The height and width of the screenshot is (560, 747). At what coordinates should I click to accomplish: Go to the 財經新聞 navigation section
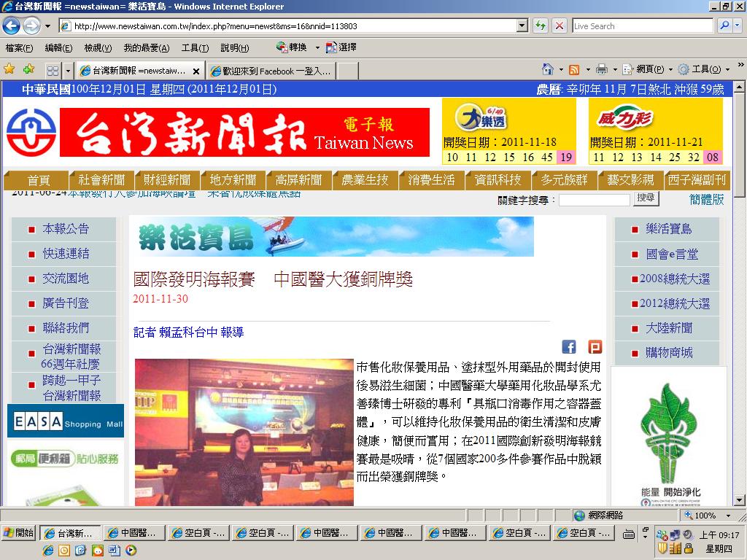coord(167,180)
